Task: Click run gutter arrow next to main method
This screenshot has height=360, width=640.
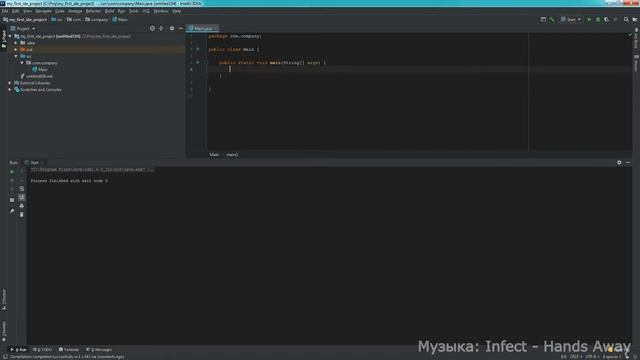Action: [x=198, y=62]
